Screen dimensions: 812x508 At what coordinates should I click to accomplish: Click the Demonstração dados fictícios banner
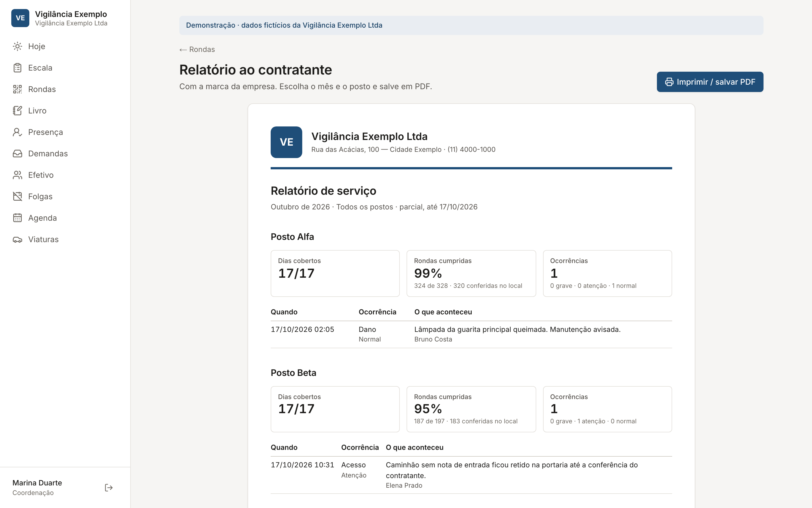[471, 25]
